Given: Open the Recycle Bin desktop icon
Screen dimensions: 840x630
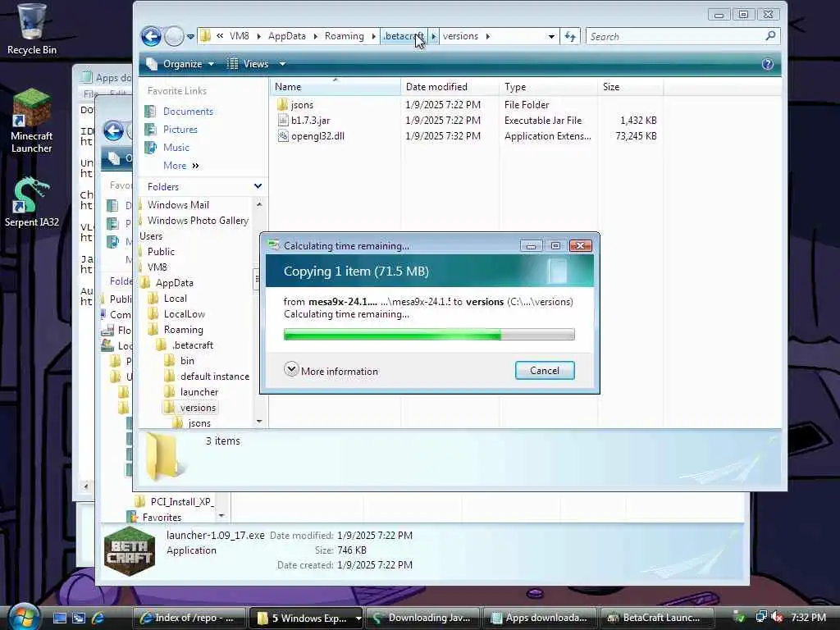Looking at the screenshot, I should (31, 29).
